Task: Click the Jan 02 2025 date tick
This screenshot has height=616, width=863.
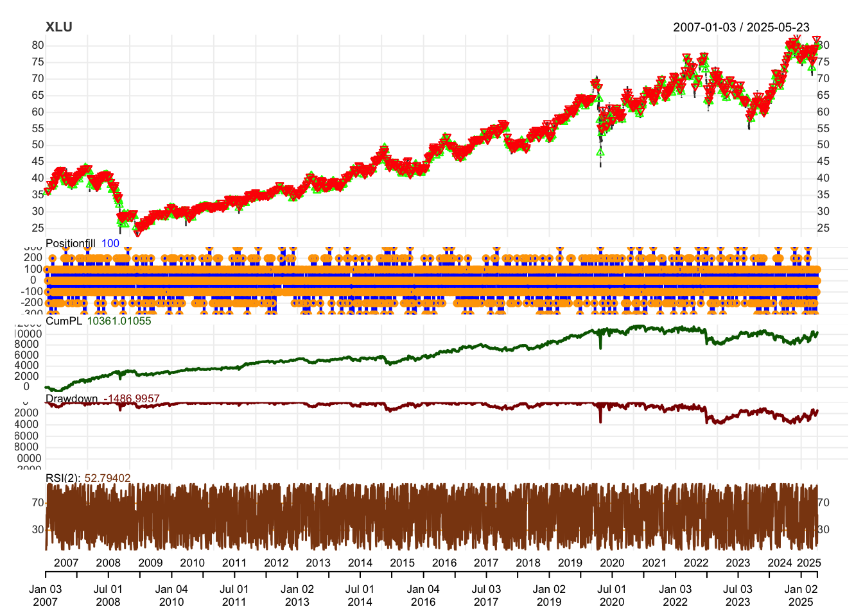Action: tap(801, 595)
